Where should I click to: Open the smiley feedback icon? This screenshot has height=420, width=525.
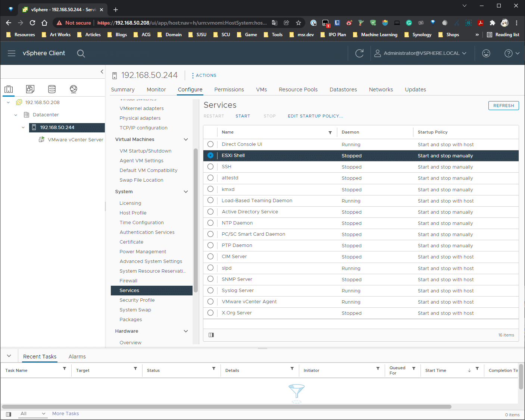486,53
